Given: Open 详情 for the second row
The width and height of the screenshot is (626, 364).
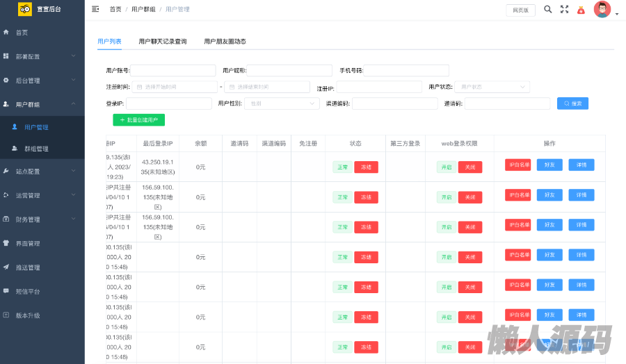Looking at the screenshot, I should tap(581, 195).
